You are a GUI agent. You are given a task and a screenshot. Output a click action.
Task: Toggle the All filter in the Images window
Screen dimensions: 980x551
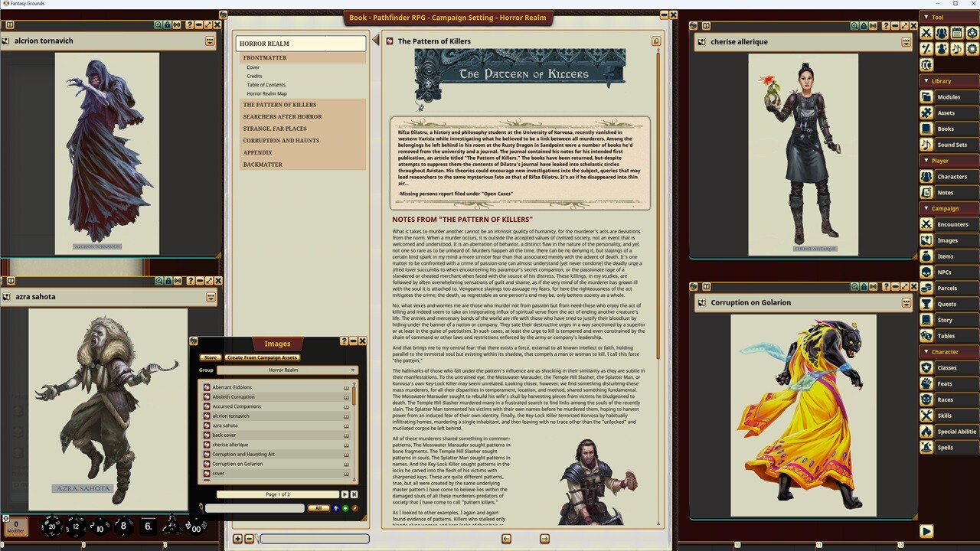318,508
